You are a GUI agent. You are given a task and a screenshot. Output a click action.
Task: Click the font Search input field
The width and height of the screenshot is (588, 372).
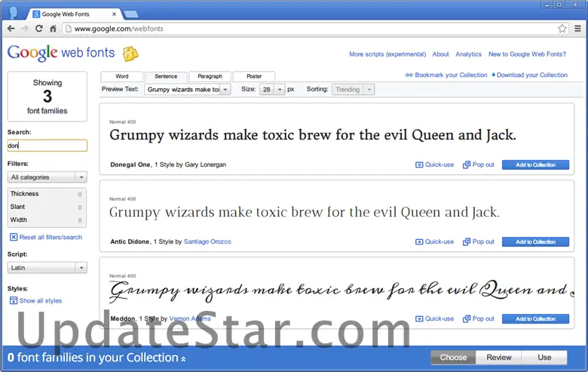pyautogui.click(x=47, y=146)
